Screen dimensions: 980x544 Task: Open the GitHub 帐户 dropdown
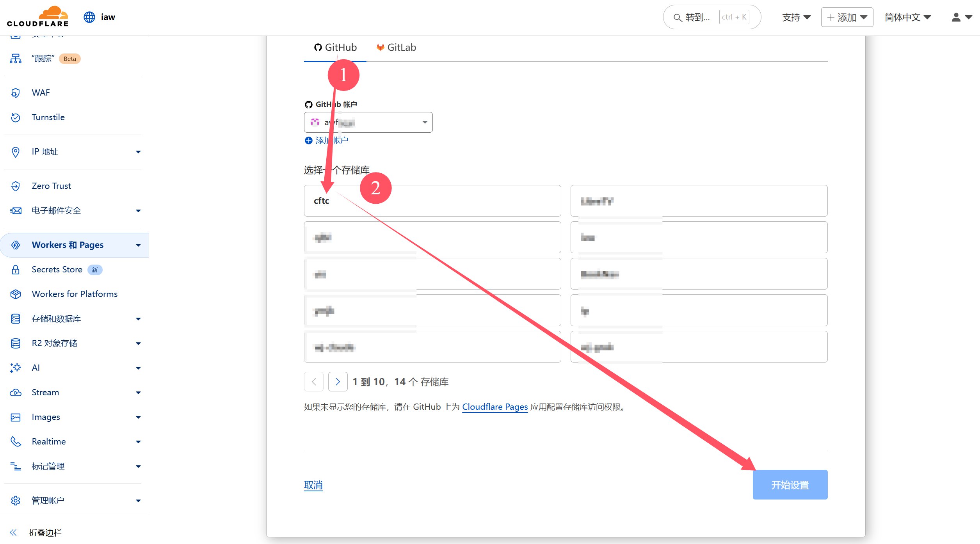368,123
